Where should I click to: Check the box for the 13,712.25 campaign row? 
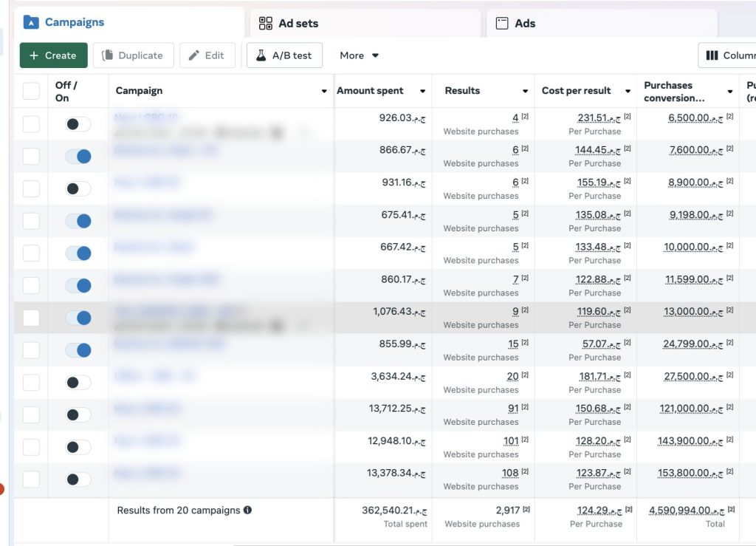pos(31,414)
